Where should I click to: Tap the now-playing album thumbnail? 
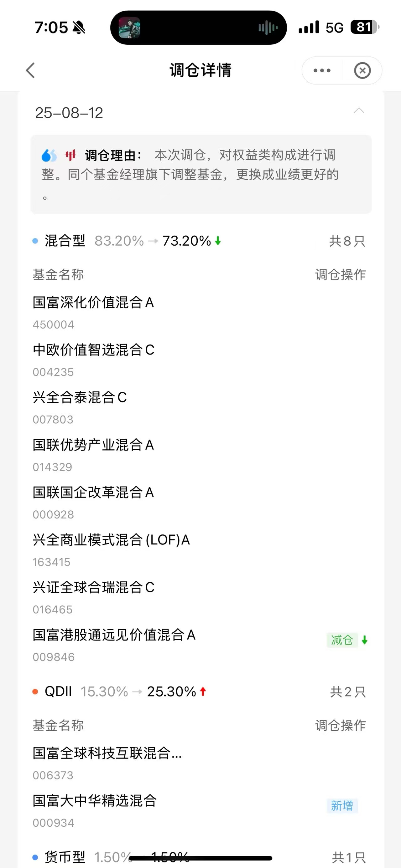pyautogui.click(x=129, y=28)
